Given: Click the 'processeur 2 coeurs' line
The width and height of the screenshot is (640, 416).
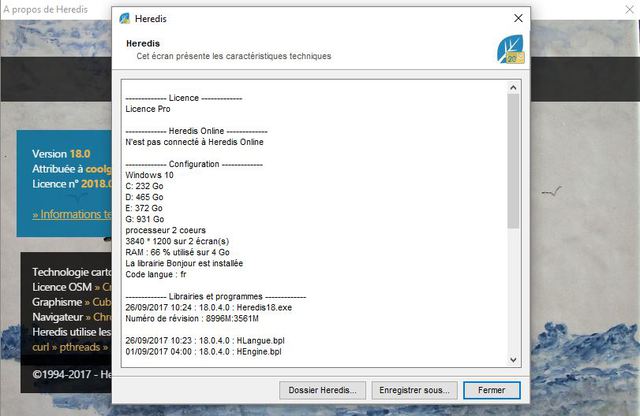Looking at the screenshot, I should (x=166, y=230).
